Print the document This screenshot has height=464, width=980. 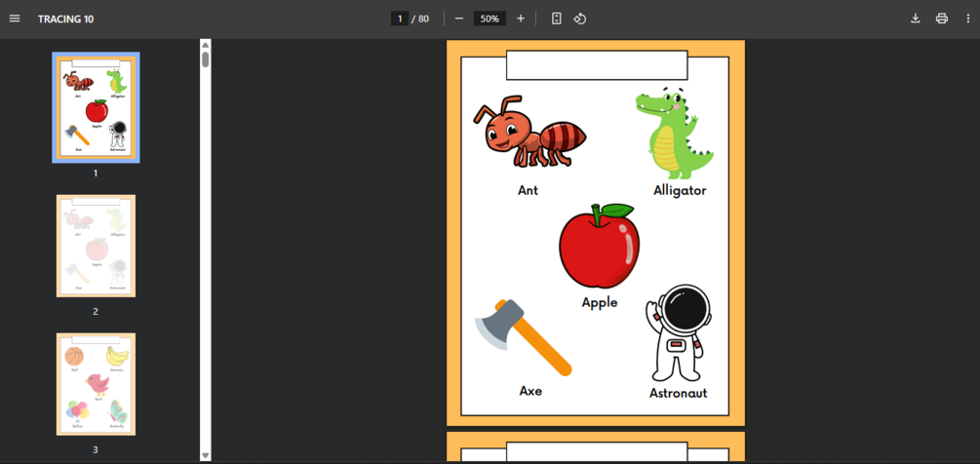pos(942,19)
